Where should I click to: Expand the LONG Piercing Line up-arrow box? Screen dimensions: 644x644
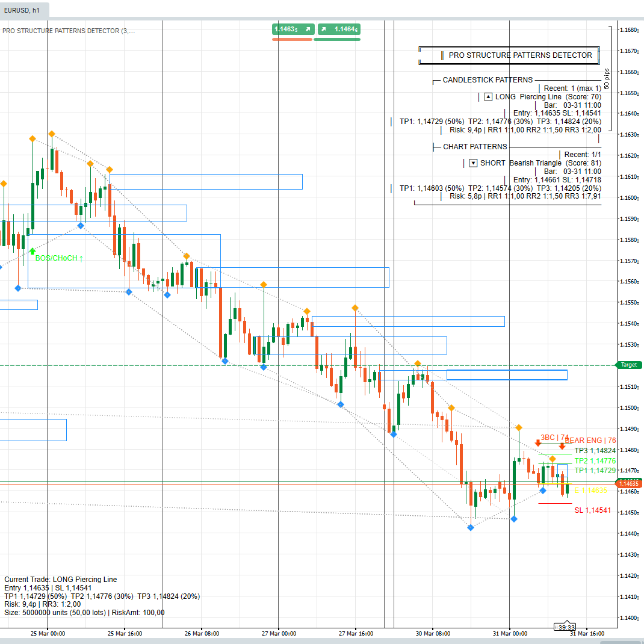coord(488,96)
